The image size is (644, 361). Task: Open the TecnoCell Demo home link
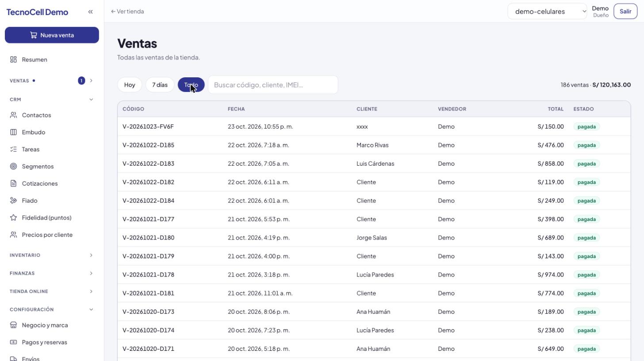click(37, 12)
